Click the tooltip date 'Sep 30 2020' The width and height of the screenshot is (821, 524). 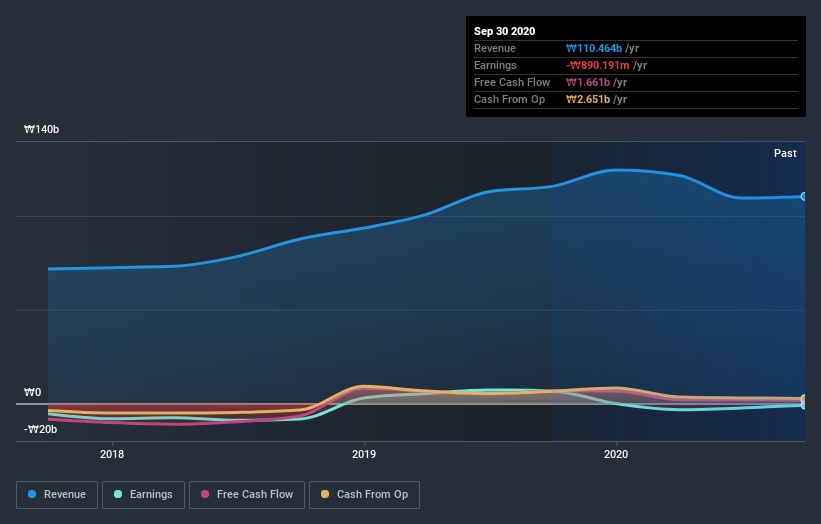(505, 31)
